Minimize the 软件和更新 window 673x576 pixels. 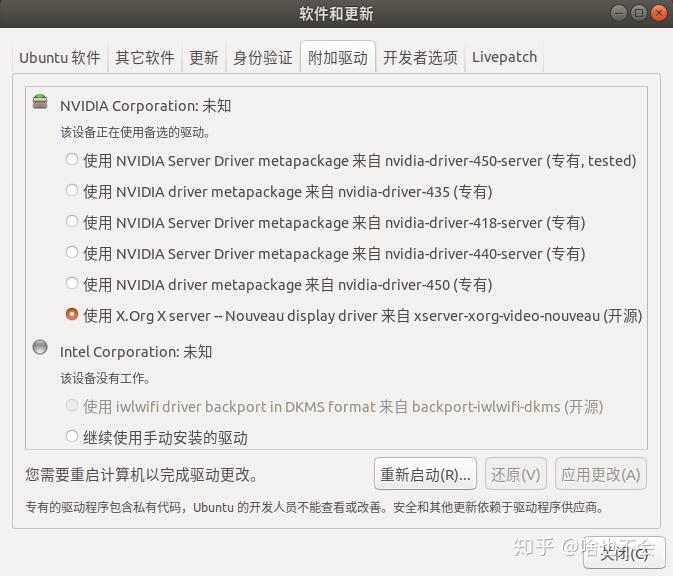click(618, 13)
